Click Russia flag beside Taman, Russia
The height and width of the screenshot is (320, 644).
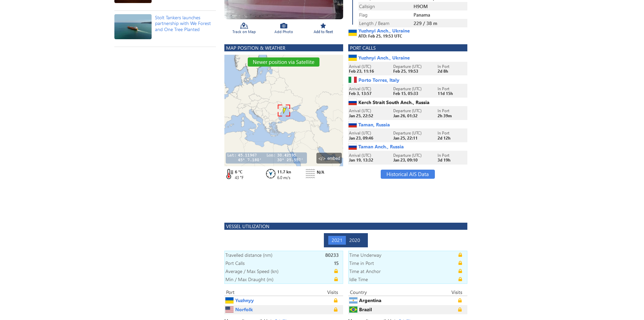(353, 125)
